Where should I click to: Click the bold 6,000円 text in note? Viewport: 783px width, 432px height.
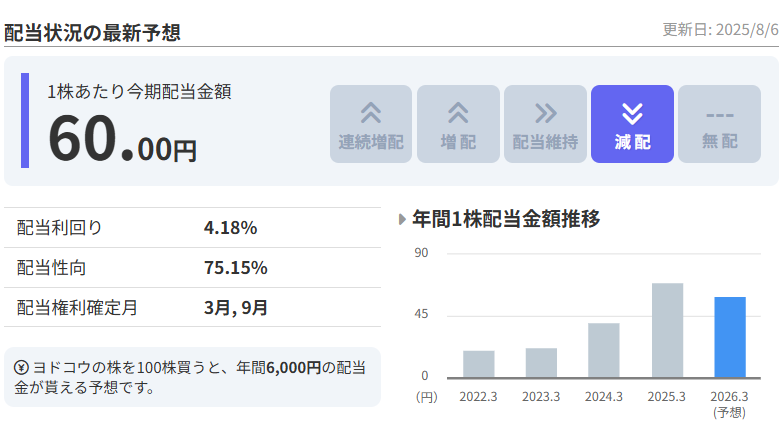pos(293,368)
